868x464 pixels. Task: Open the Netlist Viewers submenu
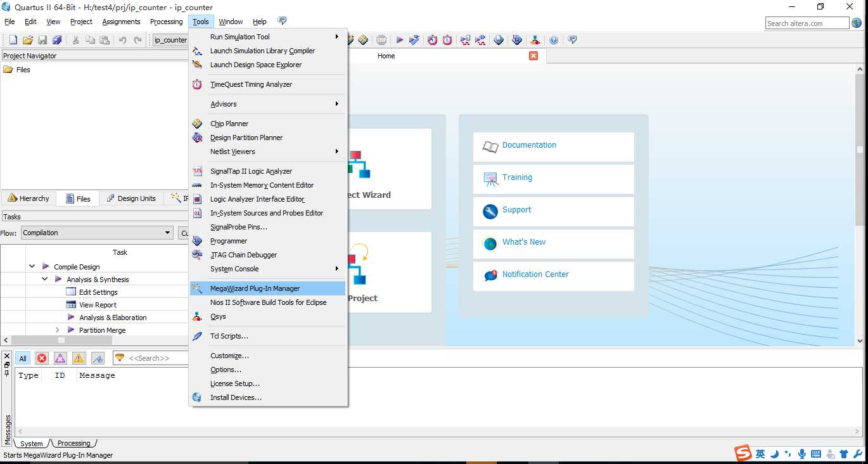pos(269,151)
